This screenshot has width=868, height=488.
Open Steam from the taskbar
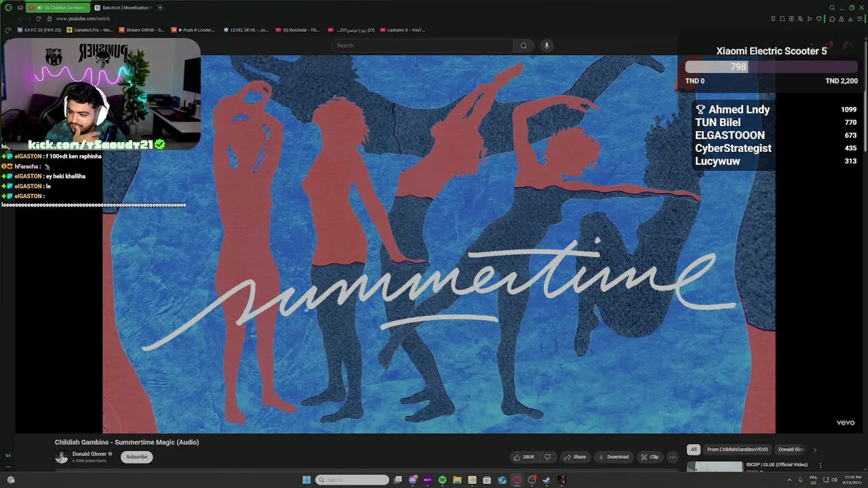(x=547, y=480)
